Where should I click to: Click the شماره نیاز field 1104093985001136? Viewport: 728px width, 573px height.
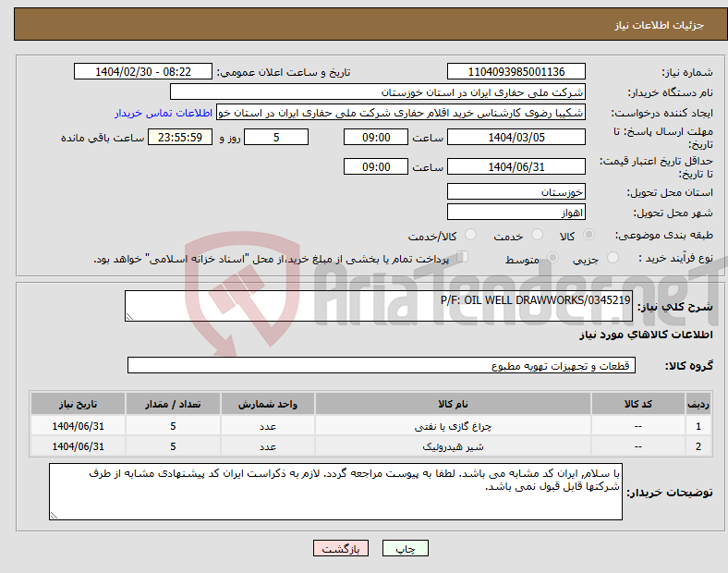(x=516, y=71)
